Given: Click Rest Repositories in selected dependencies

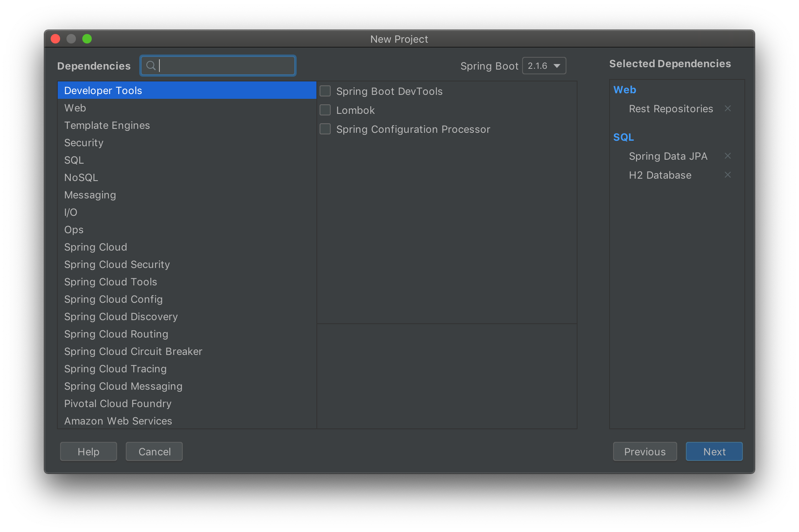Looking at the screenshot, I should [671, 109].
